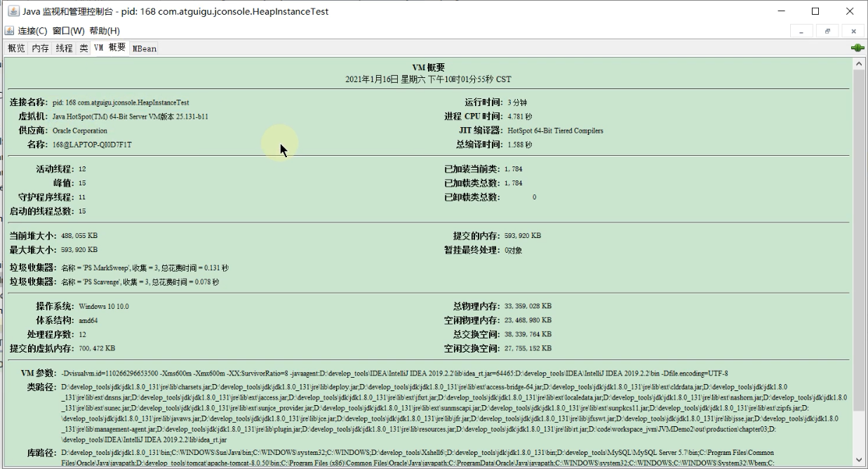Click the date line 2021年1月16日

pos(428,79)
